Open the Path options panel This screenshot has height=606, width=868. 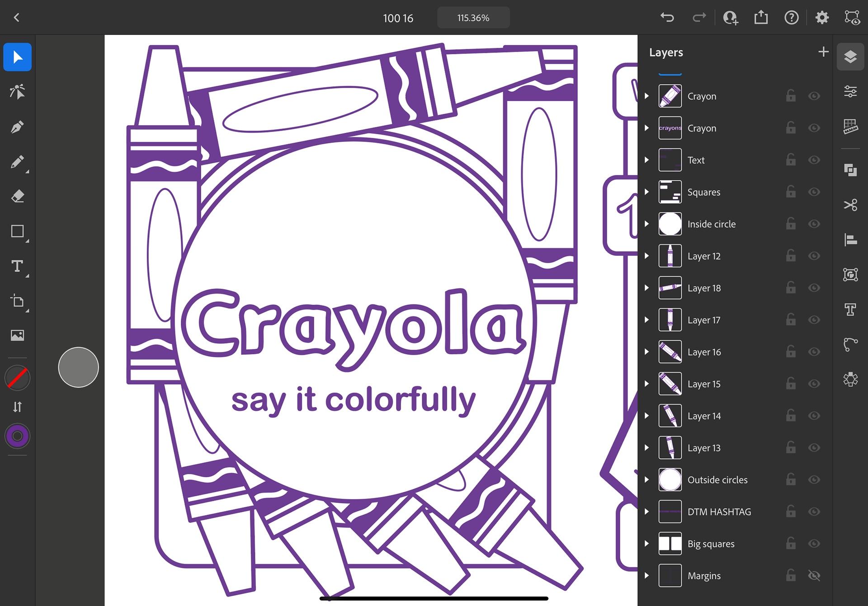850,344
